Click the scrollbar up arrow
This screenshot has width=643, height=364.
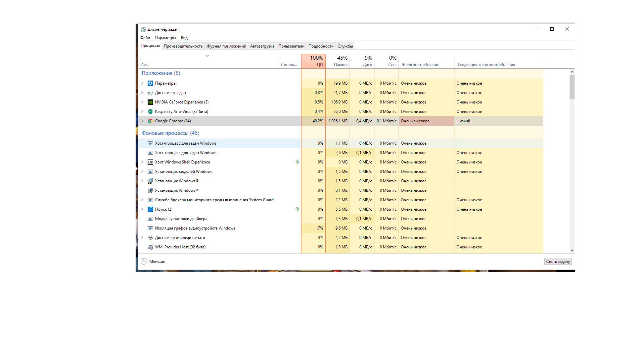[572, 72]
